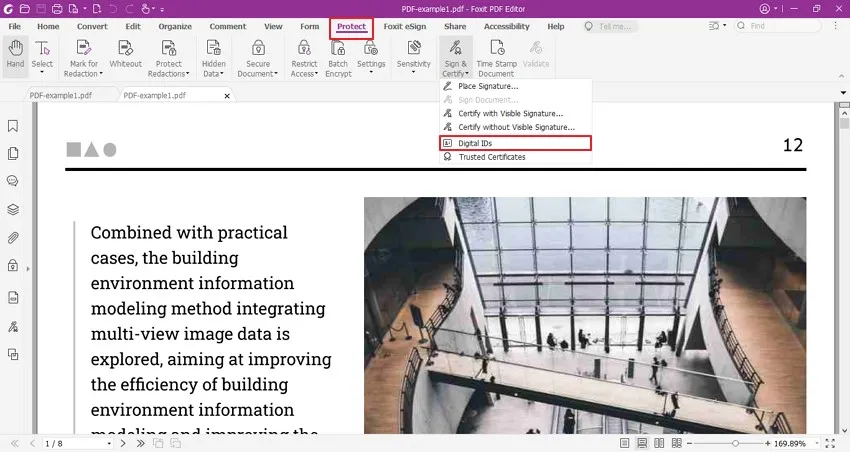
Task: Launch Batch Encrypt tool
Action: [338, 58]
